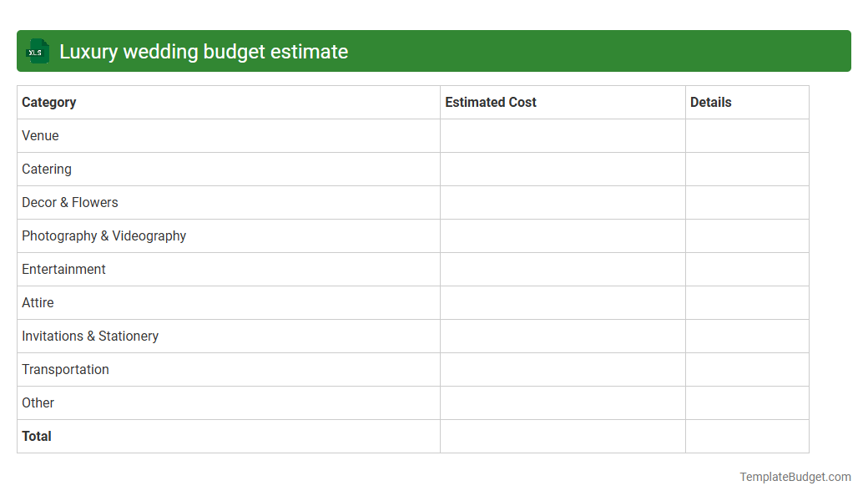Click the Attire row
Screen dimensions: 868x501
tap(38, 302)
